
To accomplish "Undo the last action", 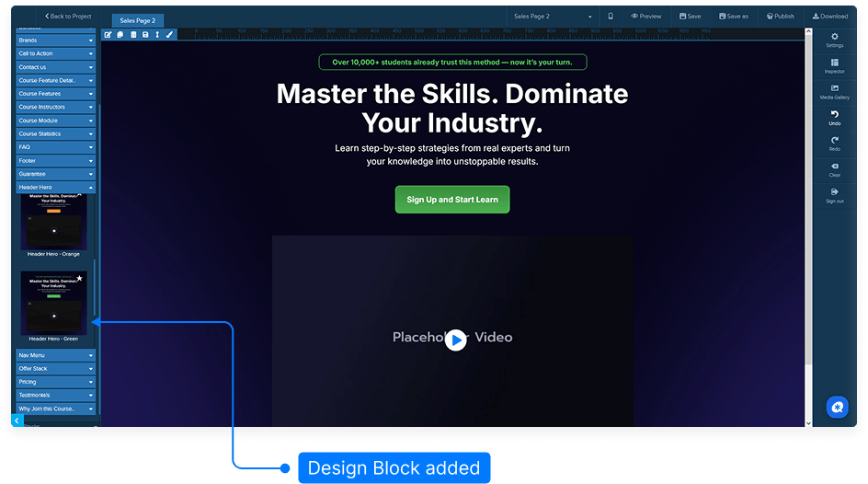I will (834, 118).
